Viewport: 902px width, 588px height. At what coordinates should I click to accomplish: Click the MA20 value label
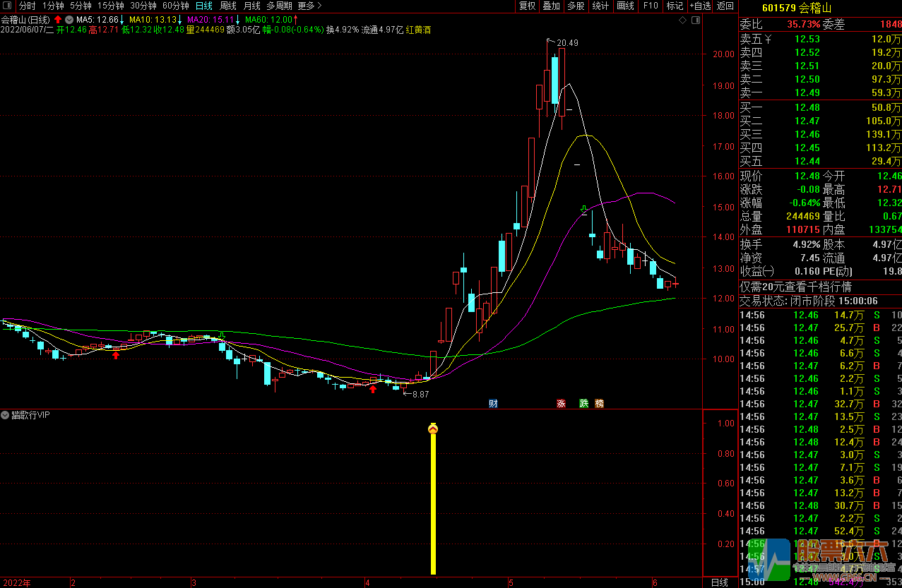pos(213,19)
